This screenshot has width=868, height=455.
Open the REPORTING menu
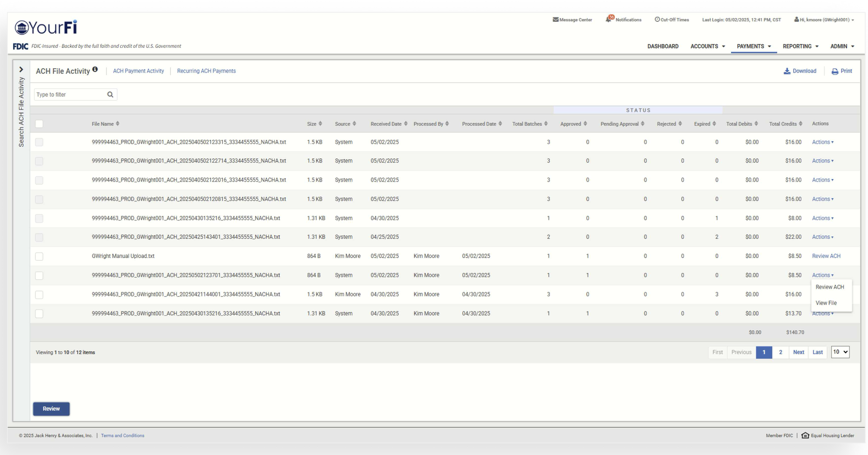[800, 46]
